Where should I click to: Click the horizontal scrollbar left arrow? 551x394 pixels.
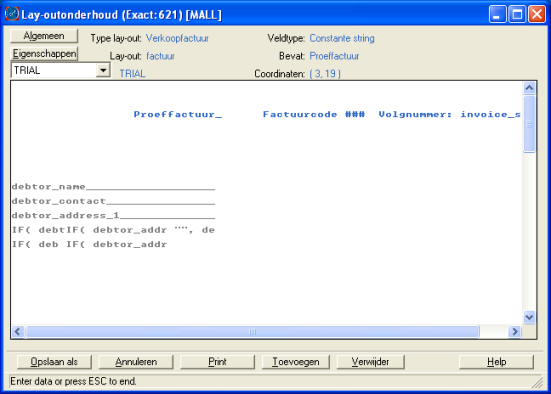pyautogui.click(x=18, y=331)
